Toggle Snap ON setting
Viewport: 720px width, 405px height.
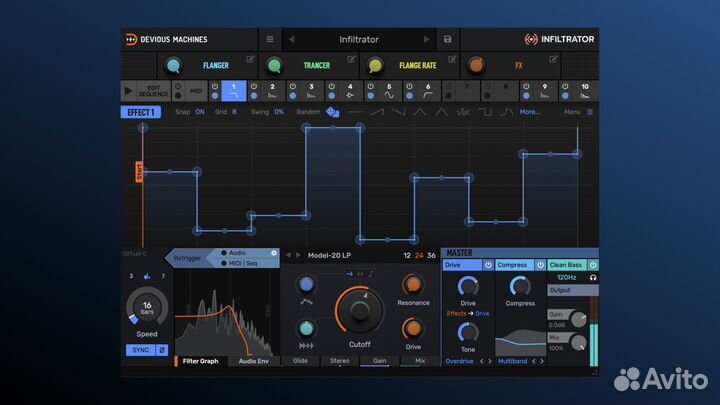tap(200, 112)
